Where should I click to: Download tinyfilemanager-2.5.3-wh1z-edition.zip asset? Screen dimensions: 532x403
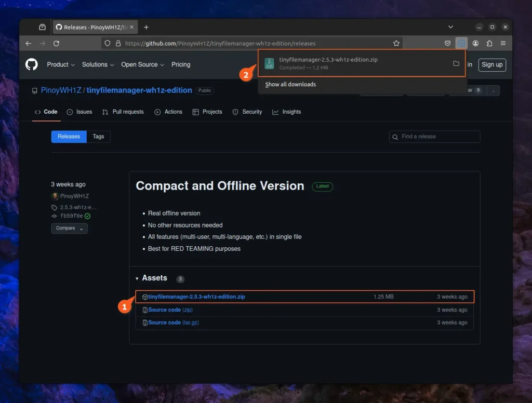(x=196, y=297)
